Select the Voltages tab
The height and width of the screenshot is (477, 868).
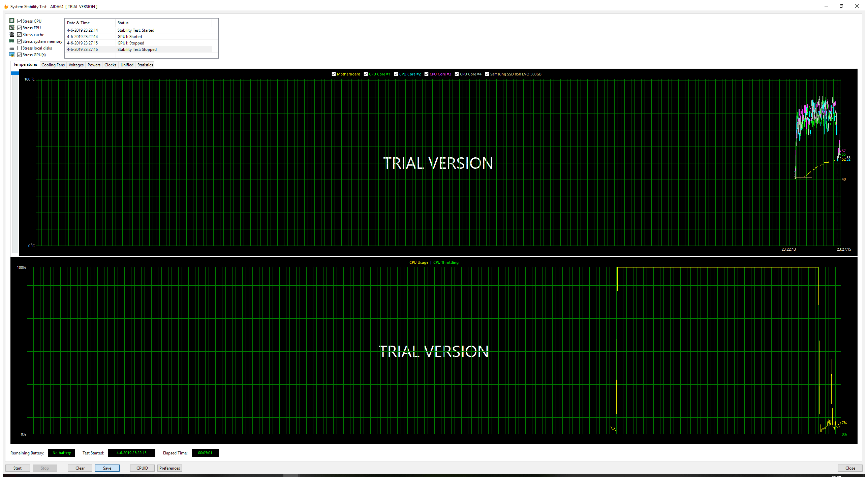pyautogui.click(x=76, y=65)
